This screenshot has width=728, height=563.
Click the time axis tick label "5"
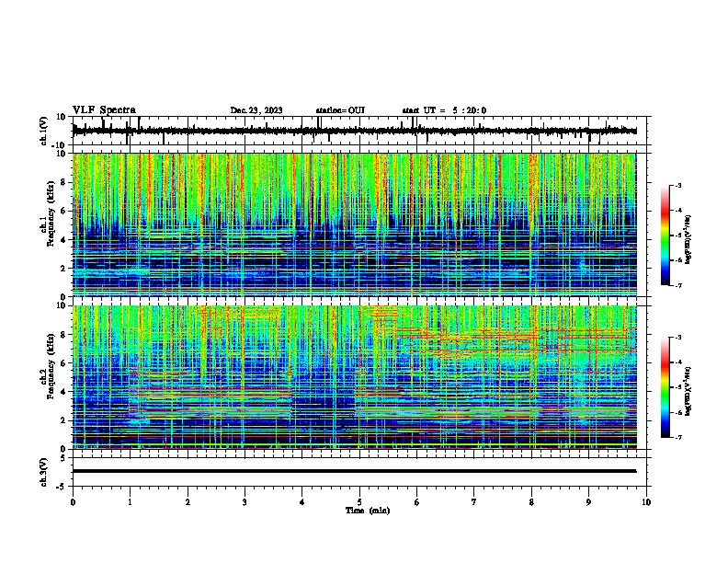pos(359,502)
